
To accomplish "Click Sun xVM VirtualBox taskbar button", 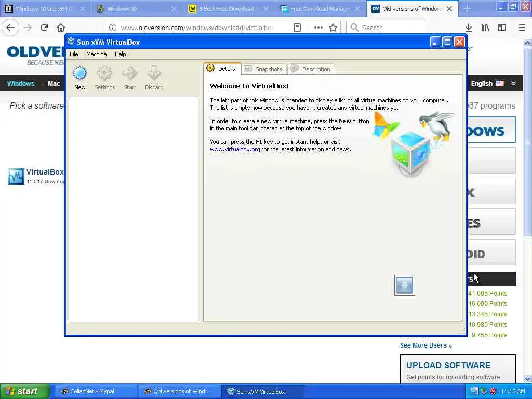I will tap(262, 391).
